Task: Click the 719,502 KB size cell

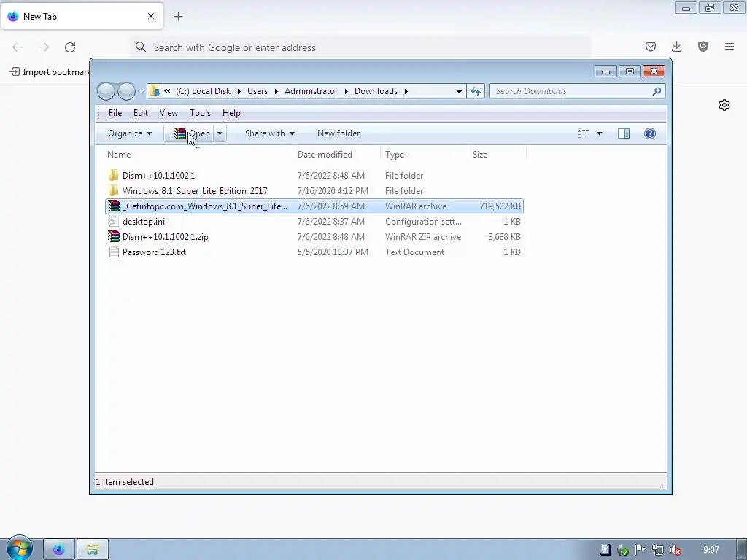Action: tap(500, 206)
